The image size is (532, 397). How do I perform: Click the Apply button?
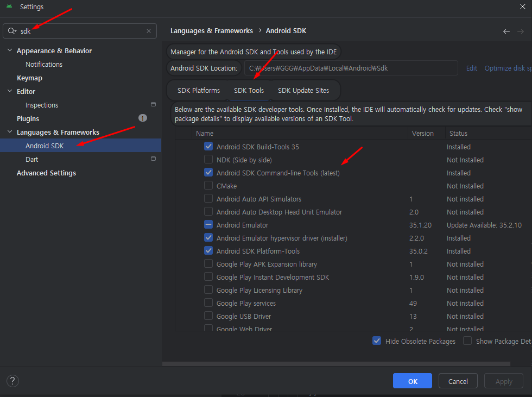504,381
